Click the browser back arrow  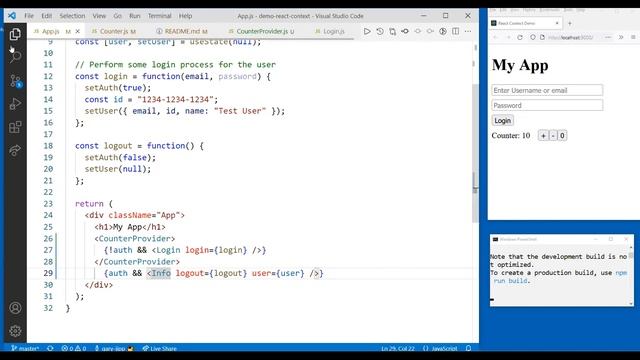pos(496,37)
